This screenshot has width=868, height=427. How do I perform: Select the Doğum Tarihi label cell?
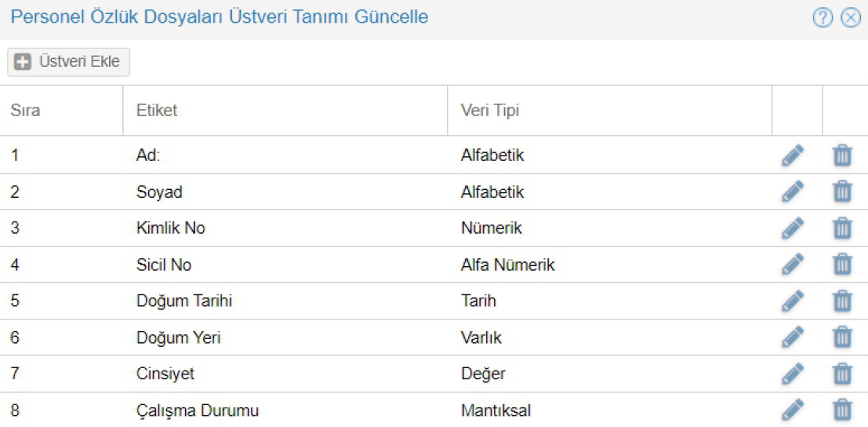(184, 301)
